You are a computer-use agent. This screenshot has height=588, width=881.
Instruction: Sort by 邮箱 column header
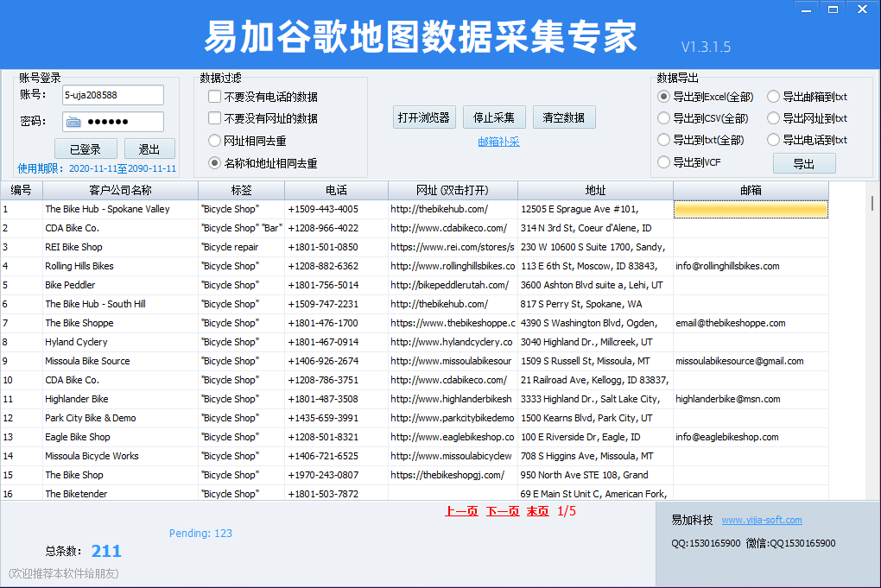[751, 190]
